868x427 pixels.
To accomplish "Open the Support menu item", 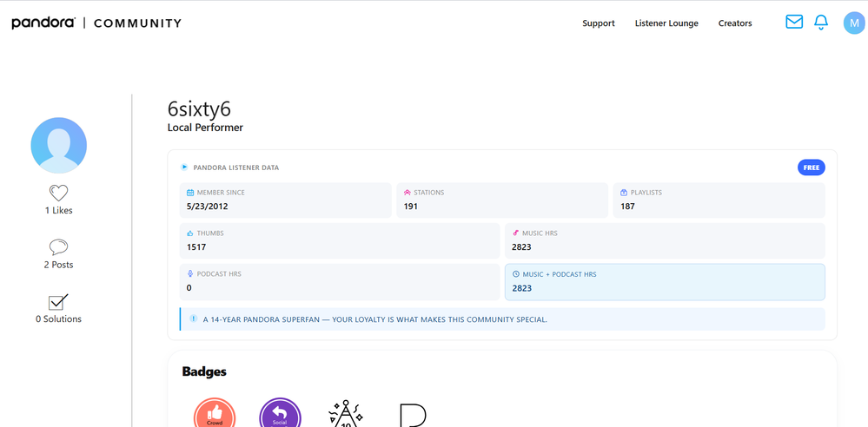I will pyautogui.click(x=599, y=23).
